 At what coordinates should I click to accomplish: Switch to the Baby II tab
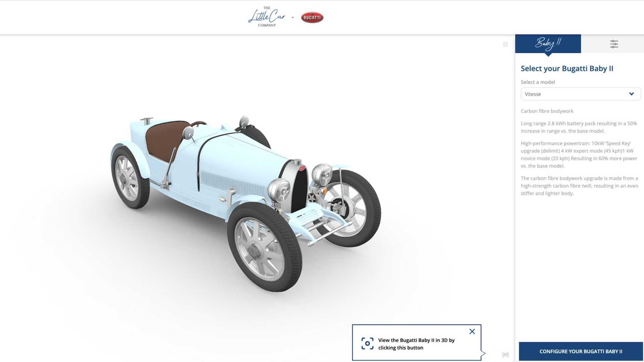[548, 44]
